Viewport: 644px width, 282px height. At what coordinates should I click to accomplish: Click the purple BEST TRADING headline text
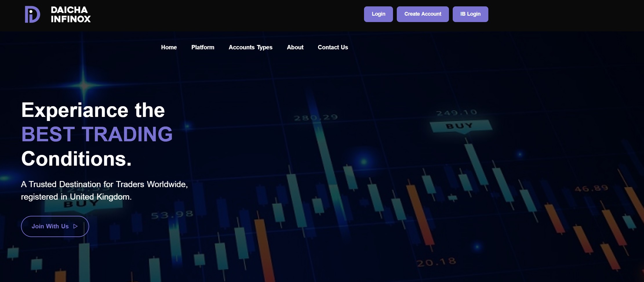click(x=97, y=134)
